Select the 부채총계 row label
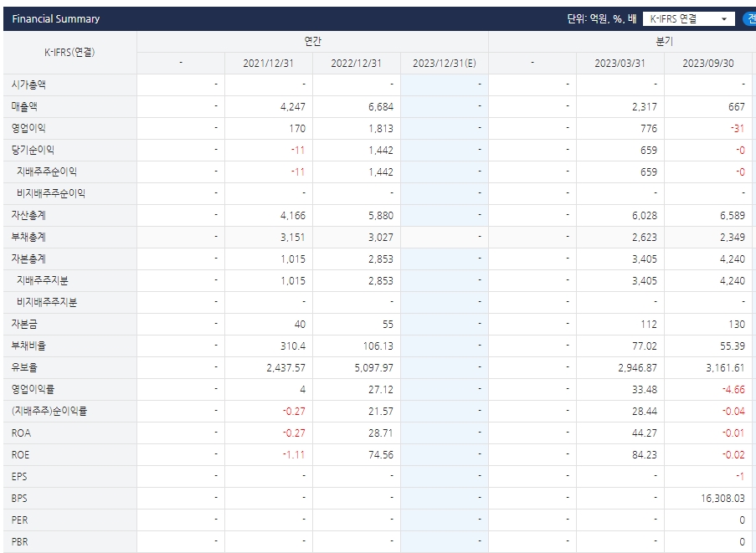Image resolution: width=756 pixels, height=553 pixels. tap(28, 237)
